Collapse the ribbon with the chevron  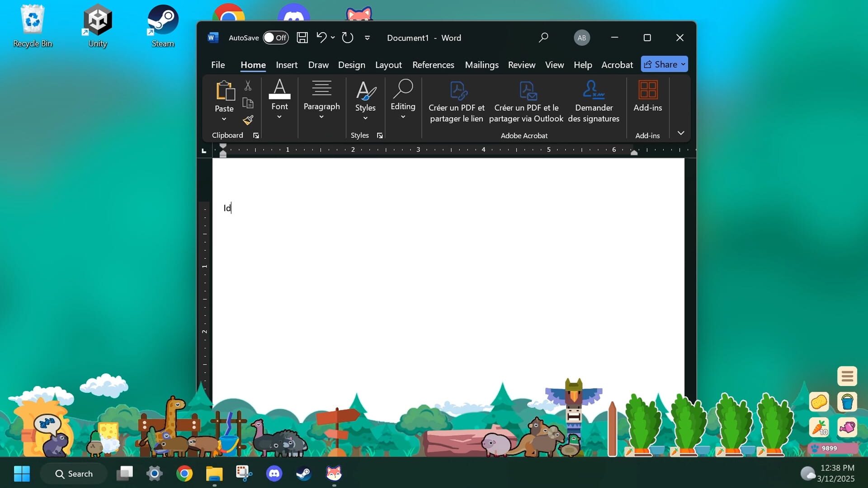pos(680,133)
